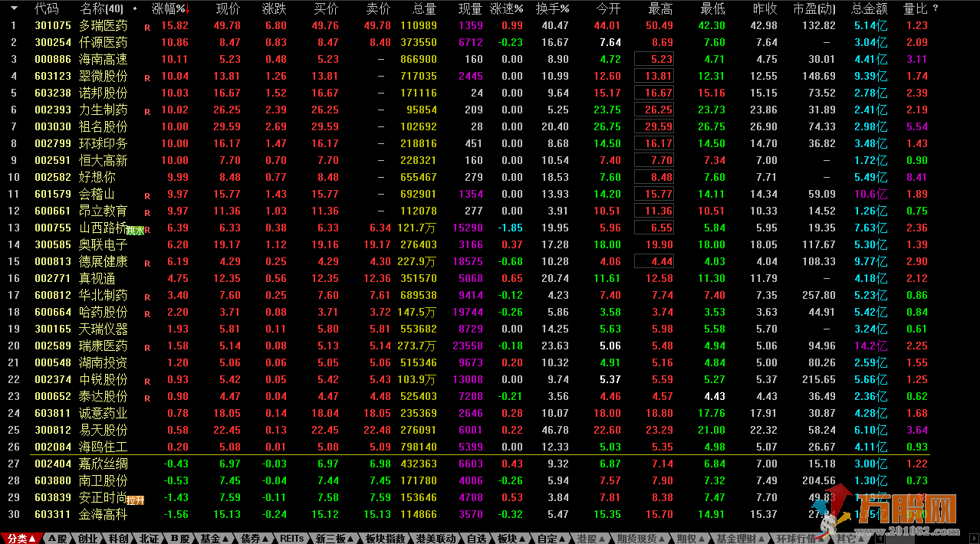This screenshot has width=980, height=544.
Task: Select the 天瑞仪器 stock name
Action: [104, 329]
